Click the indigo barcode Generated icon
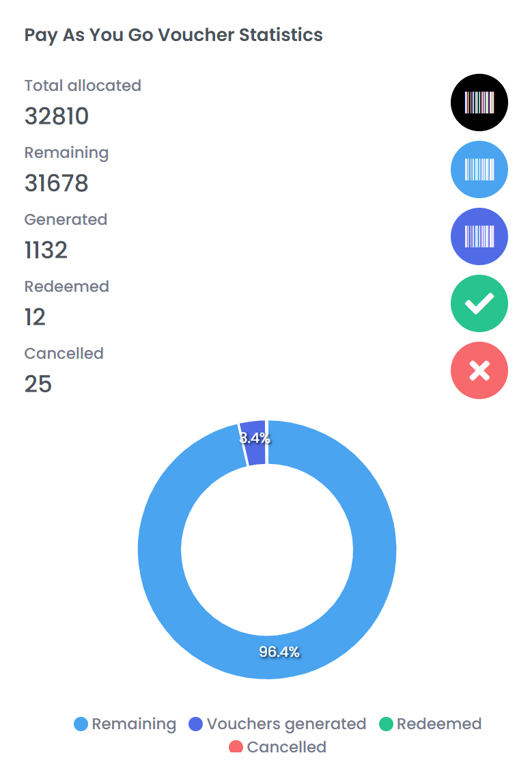Viewport: 532px width, 777px height. click(479, 236)
